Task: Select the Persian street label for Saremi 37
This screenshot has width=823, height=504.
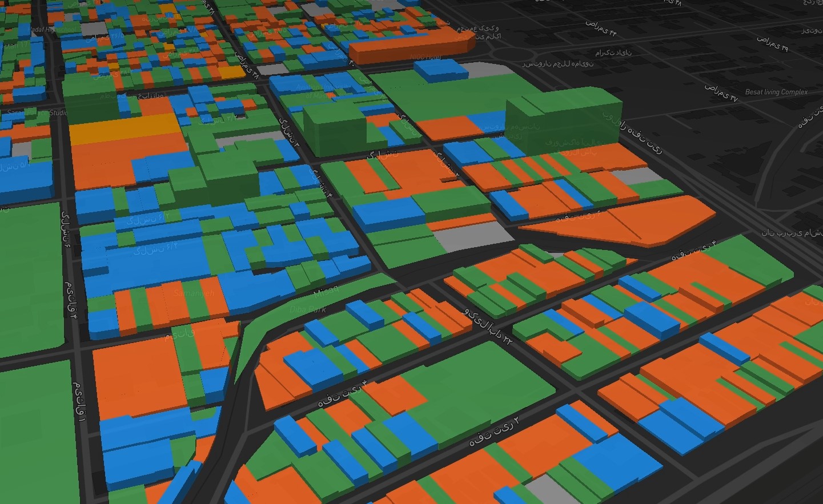Action: pos(721,92)
